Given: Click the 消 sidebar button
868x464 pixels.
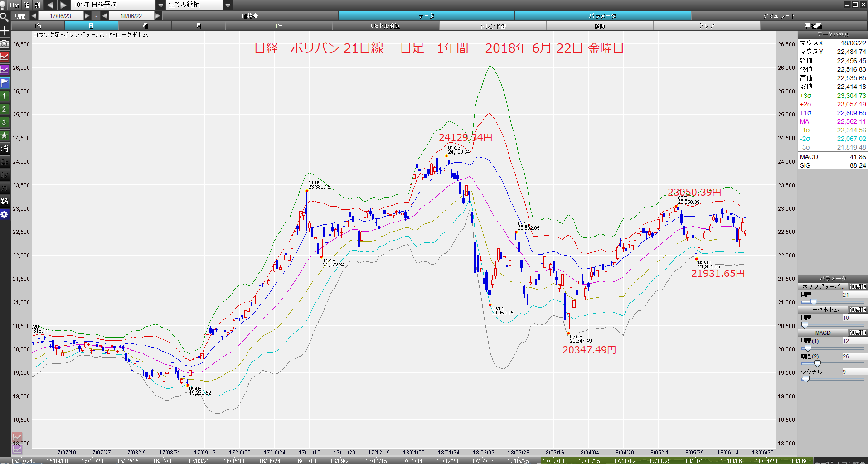Looking at the screenshot, I should [5, 149].
